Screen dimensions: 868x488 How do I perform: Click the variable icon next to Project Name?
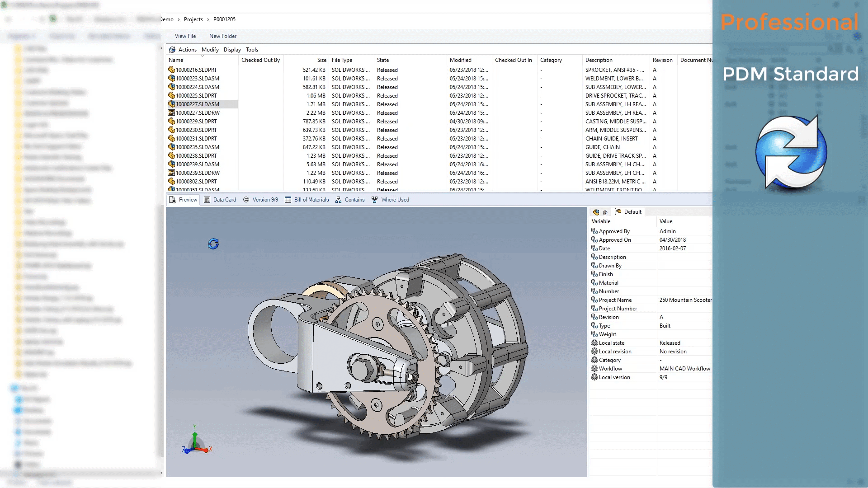(594, 300)
